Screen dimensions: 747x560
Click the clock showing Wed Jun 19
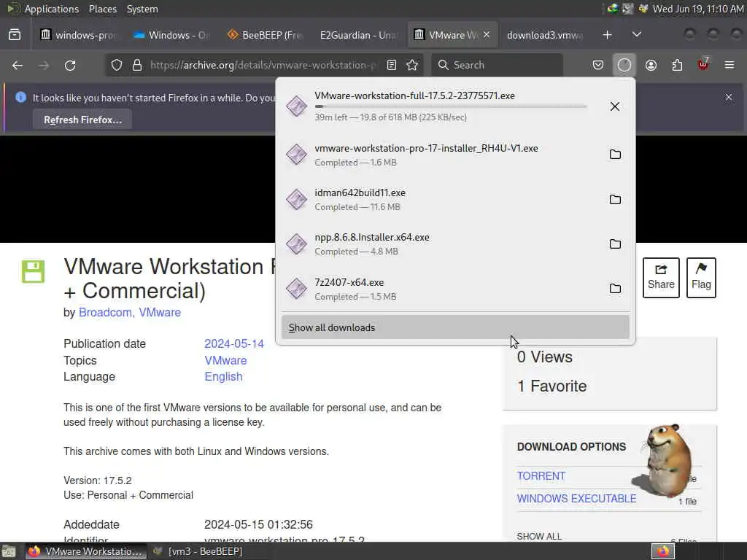click(698, 9)
